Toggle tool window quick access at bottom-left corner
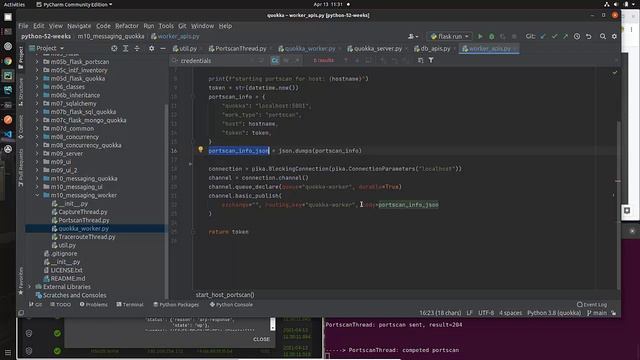The image size is (640, 360). 21,313
